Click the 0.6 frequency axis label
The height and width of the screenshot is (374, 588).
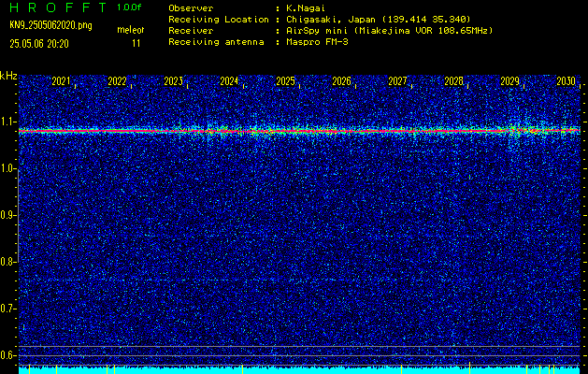7,355
